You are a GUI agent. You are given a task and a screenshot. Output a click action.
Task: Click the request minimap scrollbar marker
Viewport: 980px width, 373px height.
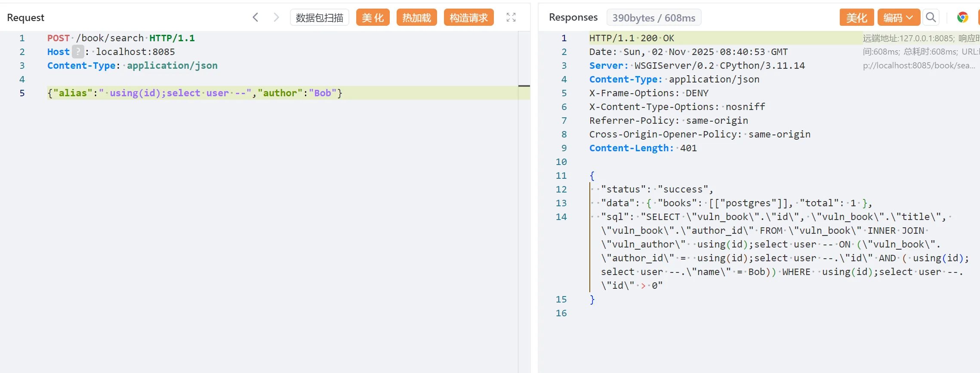[524, 86]
